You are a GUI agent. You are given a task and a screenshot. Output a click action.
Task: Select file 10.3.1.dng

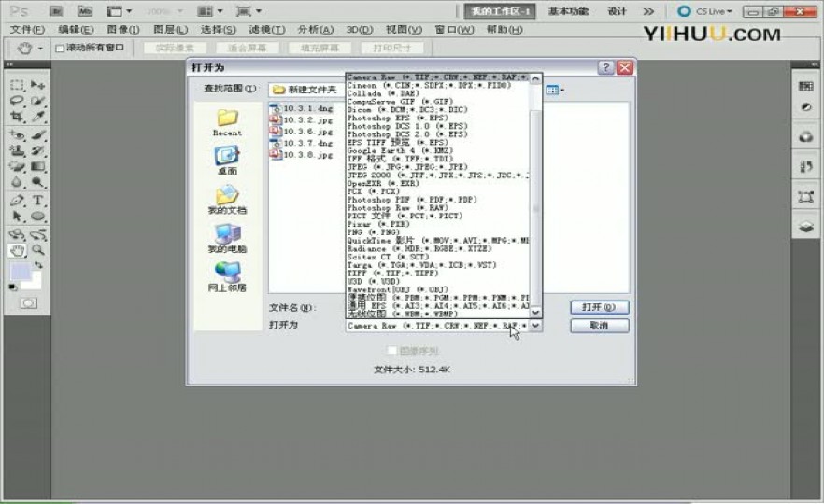point(302,108)
